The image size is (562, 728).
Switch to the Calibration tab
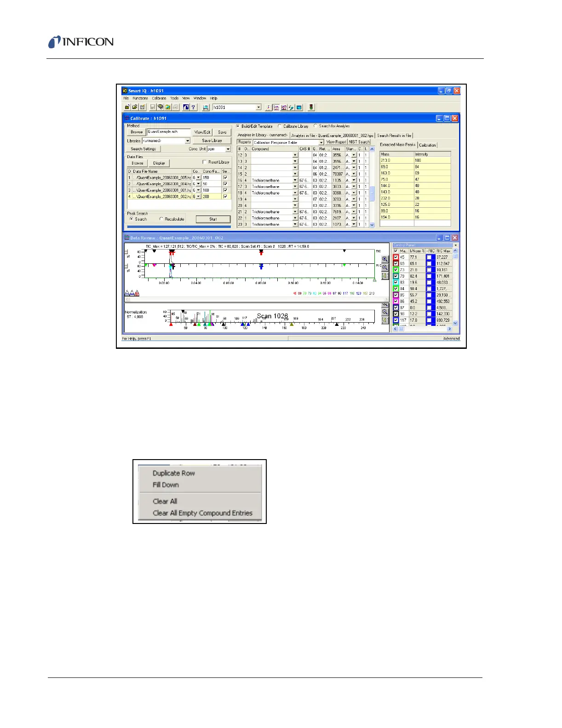[x=427, y=145]
